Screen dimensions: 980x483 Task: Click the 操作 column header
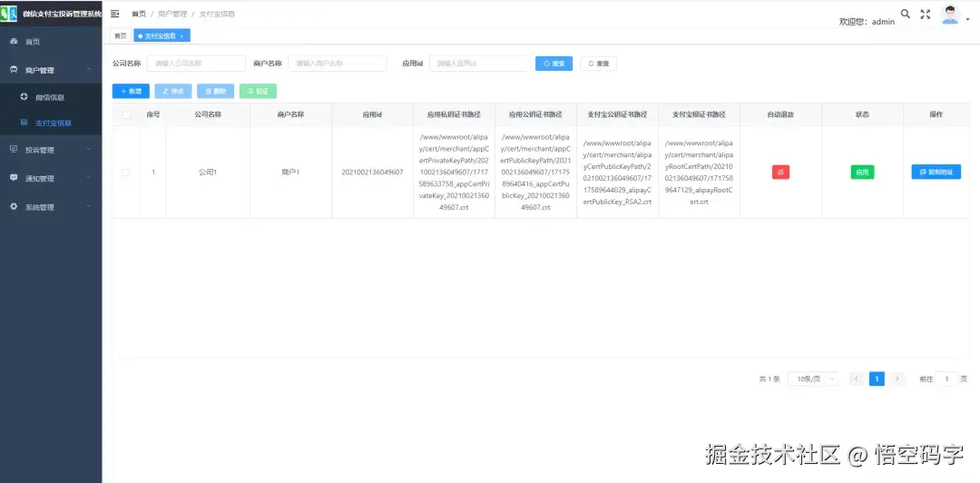coord(936,114)
